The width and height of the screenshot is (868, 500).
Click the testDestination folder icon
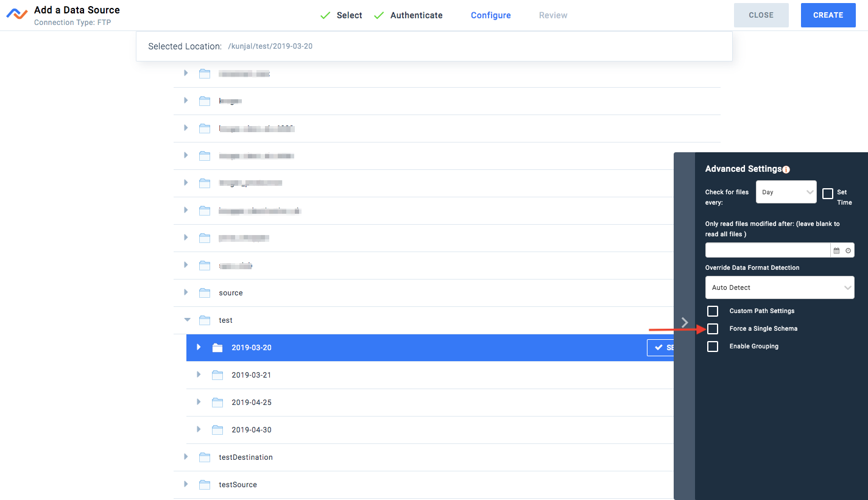point(205,457)
